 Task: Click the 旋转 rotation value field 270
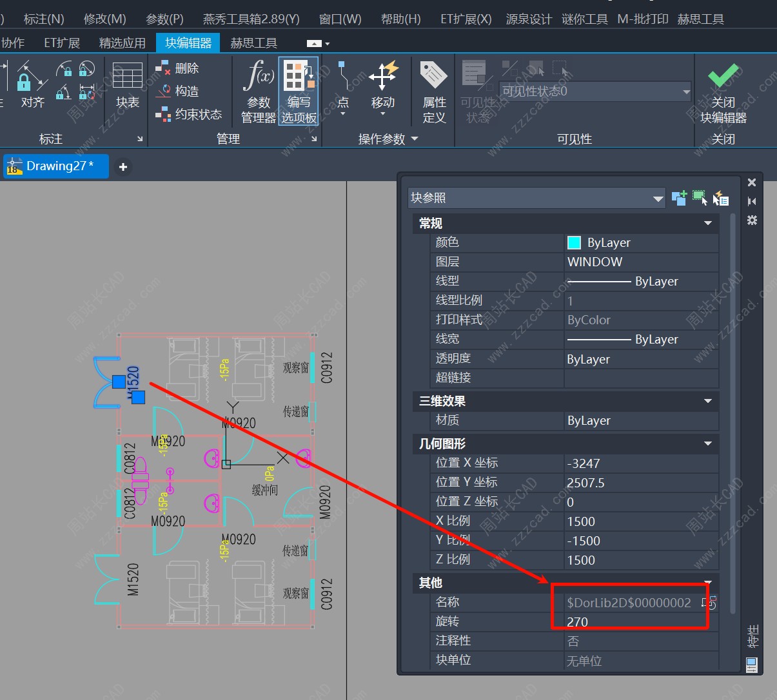pos(632,622)
